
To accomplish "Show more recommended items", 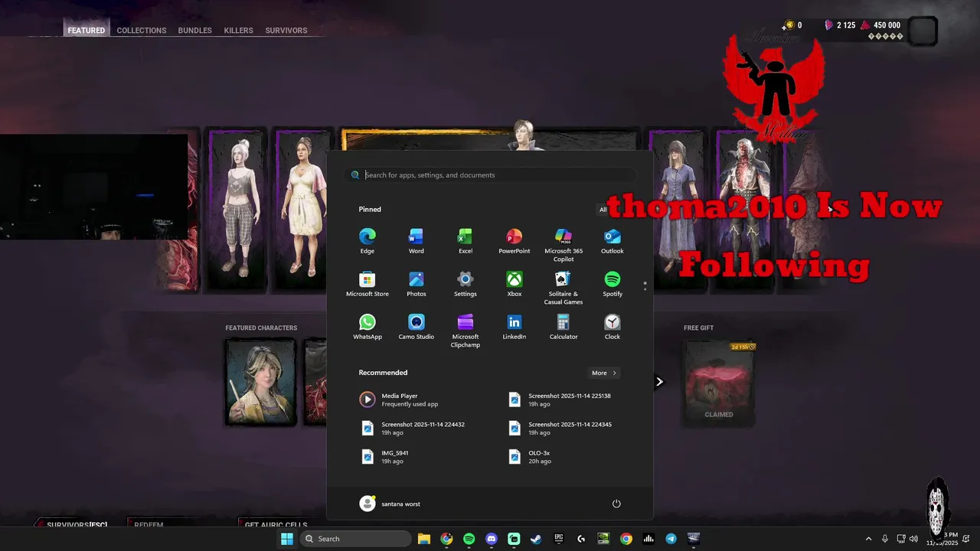I will tap(603, 373).
